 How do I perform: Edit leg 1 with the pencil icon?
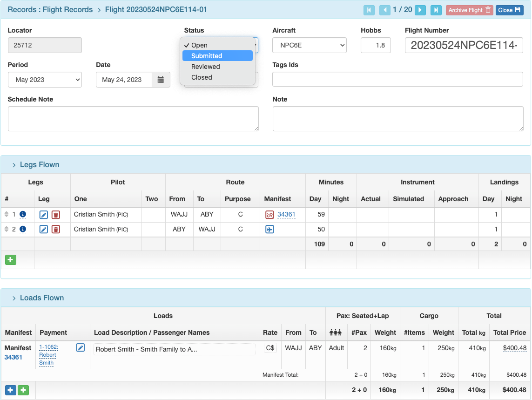point(43,215)
